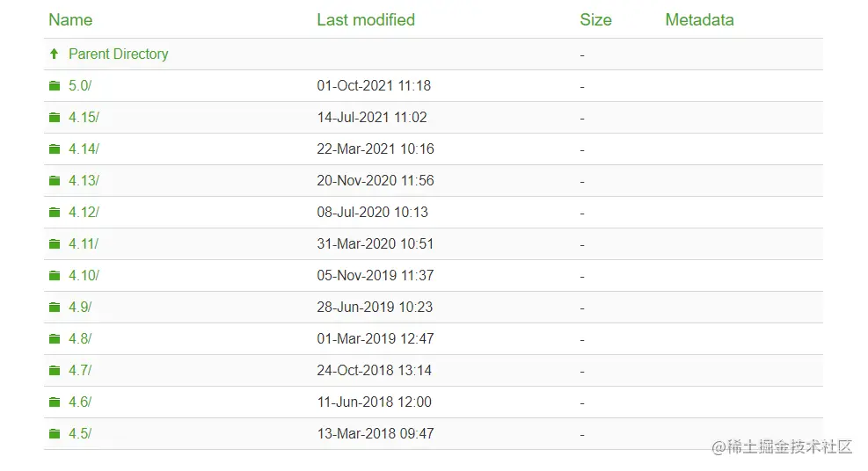Click the folder icon next to 4.11/
Viewport: 868px width, 471px height.
tap(55, 243)
